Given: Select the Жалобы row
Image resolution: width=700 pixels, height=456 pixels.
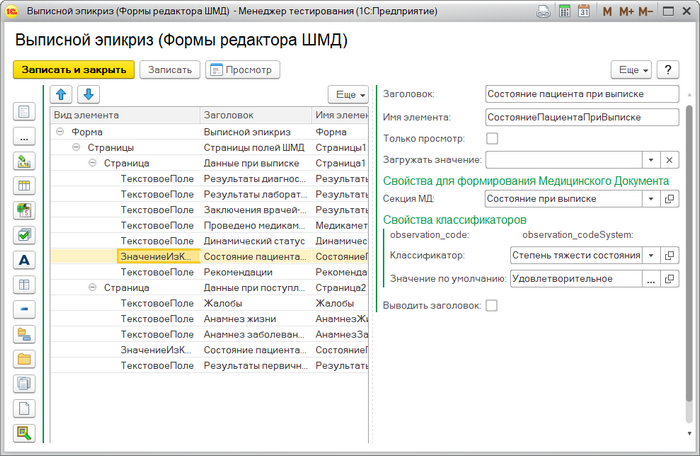Looking at the screenshot, I should 209,303.
